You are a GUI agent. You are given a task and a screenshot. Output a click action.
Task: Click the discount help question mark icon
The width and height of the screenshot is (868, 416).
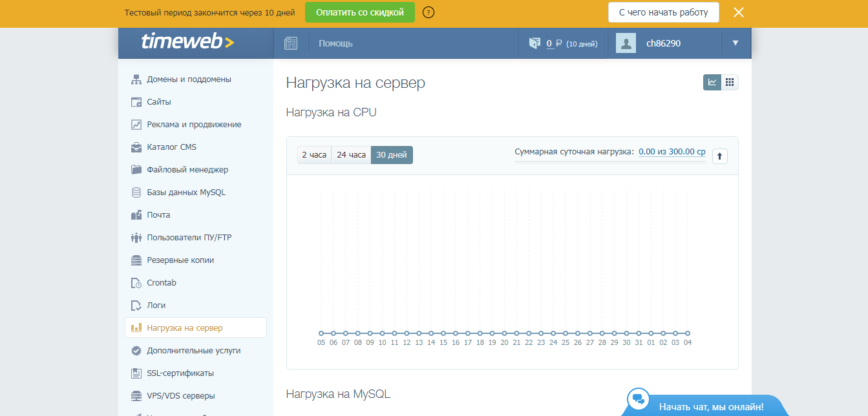pyautogui.click(x=428, y=12)
